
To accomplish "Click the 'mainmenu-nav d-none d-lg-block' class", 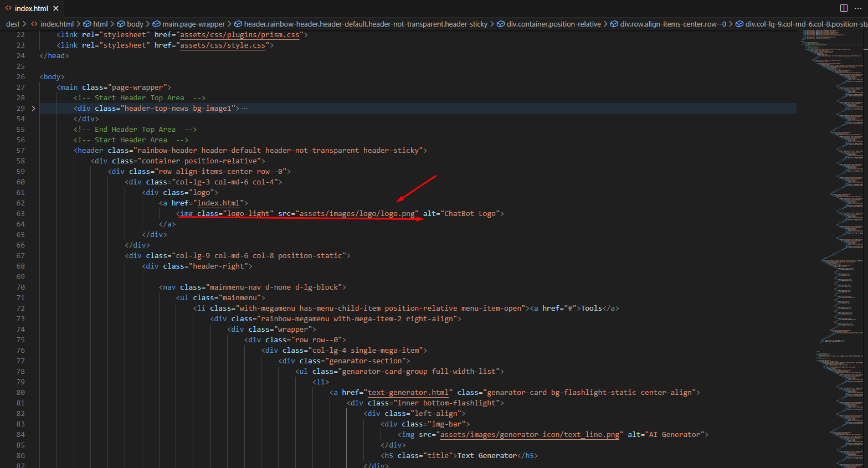I will click(274, 287).
